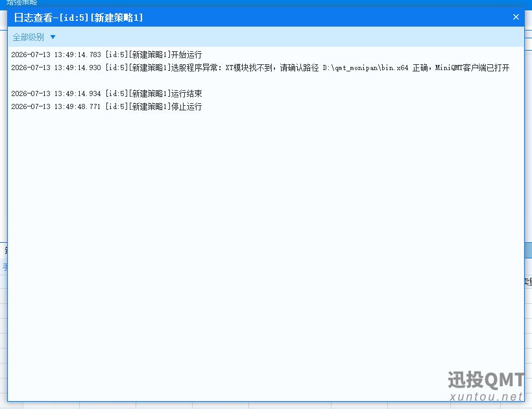The image size is (532, 409).
Task: Close the 日志查看 log viewer dialog
Action: pos(516,17)
